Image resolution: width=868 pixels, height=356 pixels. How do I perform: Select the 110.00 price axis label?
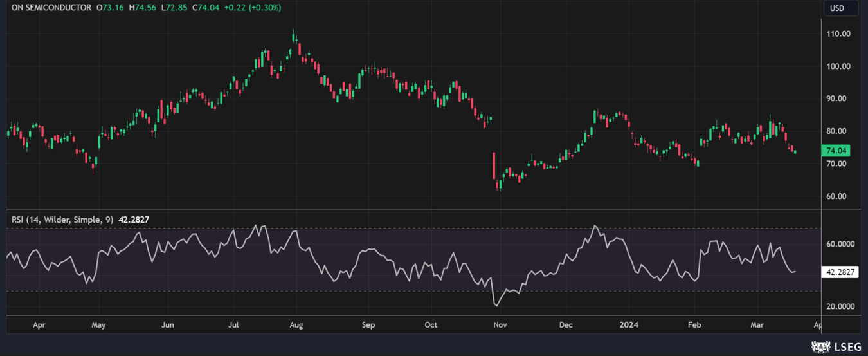click(840, 33)
